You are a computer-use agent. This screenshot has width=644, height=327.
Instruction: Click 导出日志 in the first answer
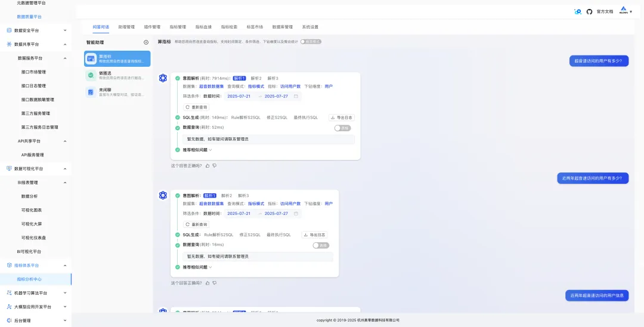[342, 118]
